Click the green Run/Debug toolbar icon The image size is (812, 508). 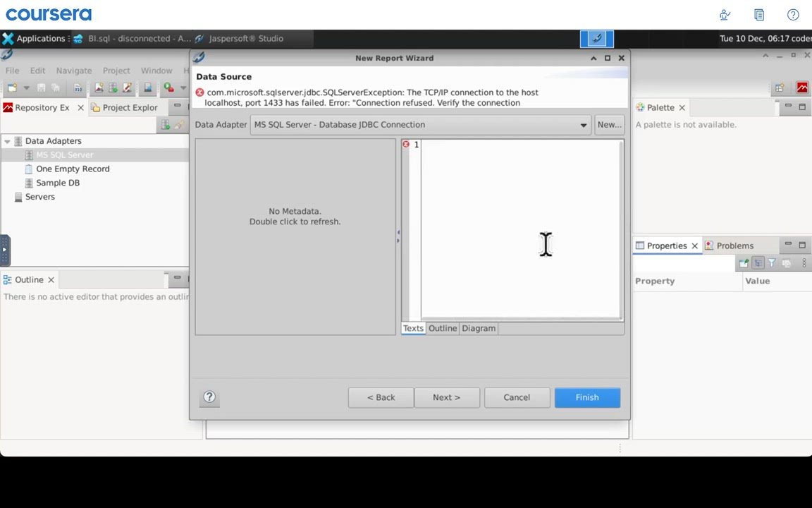(169, 87)
